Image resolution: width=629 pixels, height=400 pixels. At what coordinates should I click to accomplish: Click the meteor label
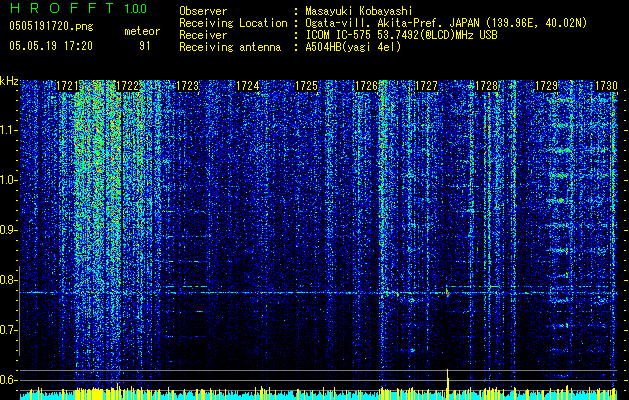[x=142, y=31]
